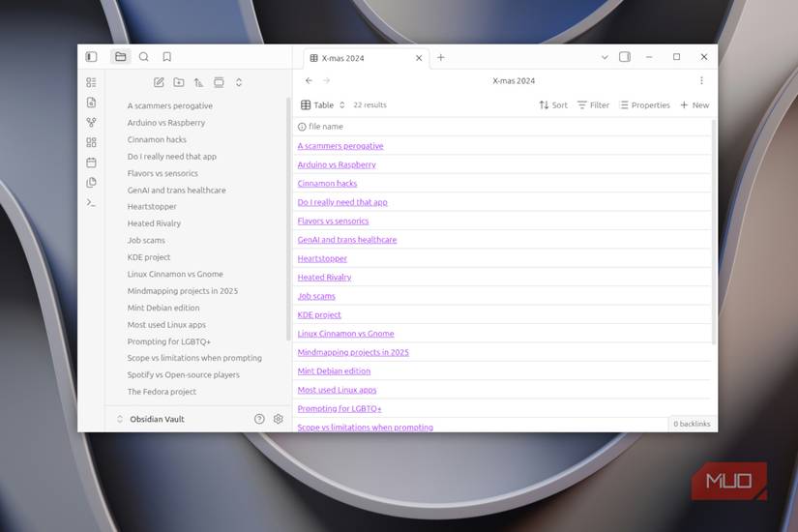Click the daily note file ribbon icon
This screenshot has width=798, height=532.
[91, 103]
